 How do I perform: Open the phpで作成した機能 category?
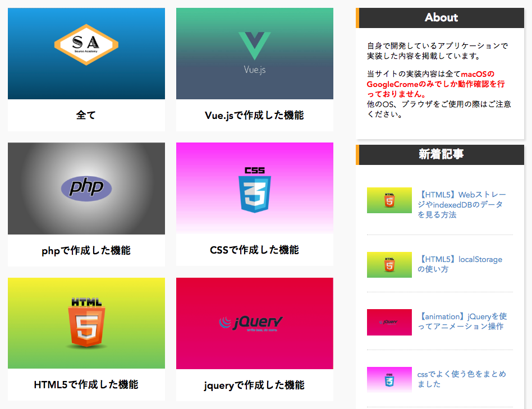[x=86, y=250]
